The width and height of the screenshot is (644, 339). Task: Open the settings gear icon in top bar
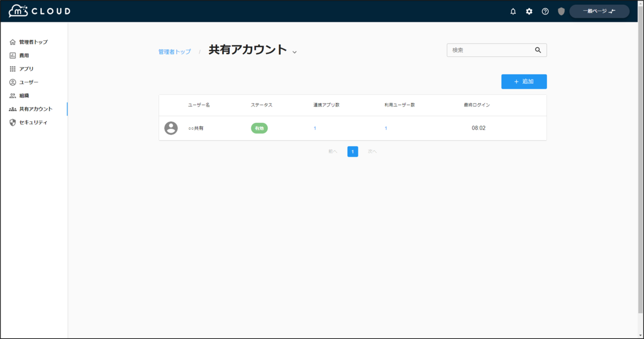tap(529, 11)
